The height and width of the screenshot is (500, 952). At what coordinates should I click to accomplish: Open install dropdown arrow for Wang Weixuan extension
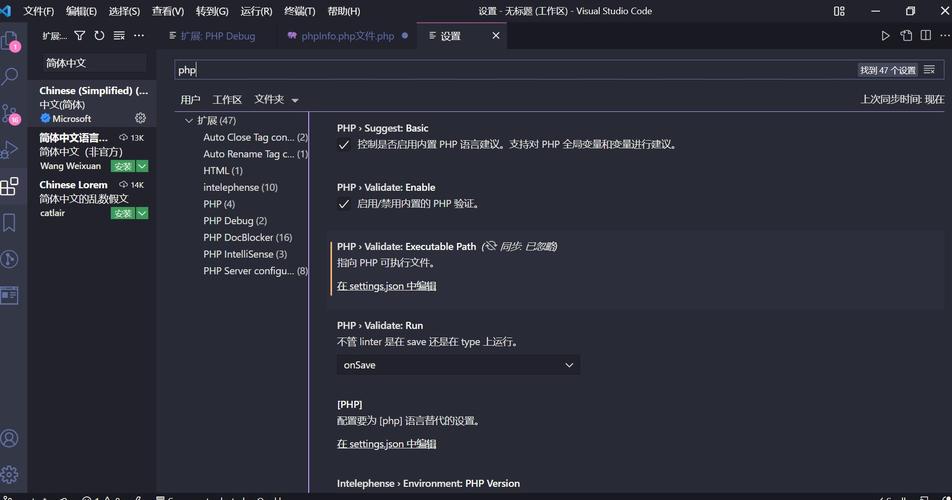tap(142, 166)
